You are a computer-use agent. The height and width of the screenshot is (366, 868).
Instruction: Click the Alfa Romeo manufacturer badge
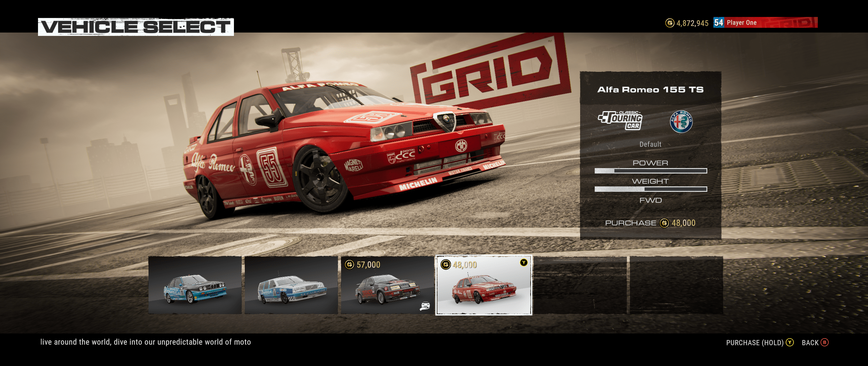(681, 122)
